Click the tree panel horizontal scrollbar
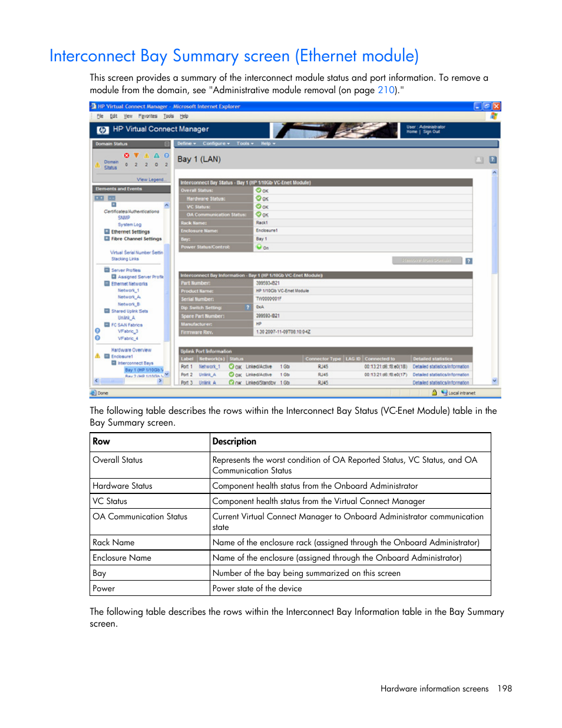Viewport: 562px width, 728px height. pyautogui.click(x=128, y=381)
